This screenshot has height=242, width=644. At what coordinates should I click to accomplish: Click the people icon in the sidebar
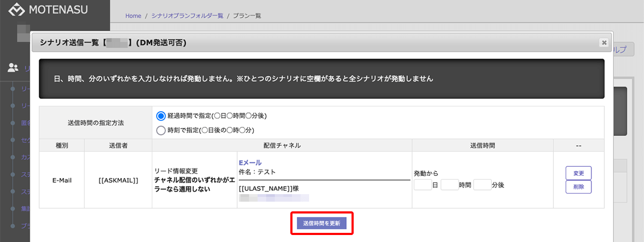pyautogui.click(x=13, y=67)
